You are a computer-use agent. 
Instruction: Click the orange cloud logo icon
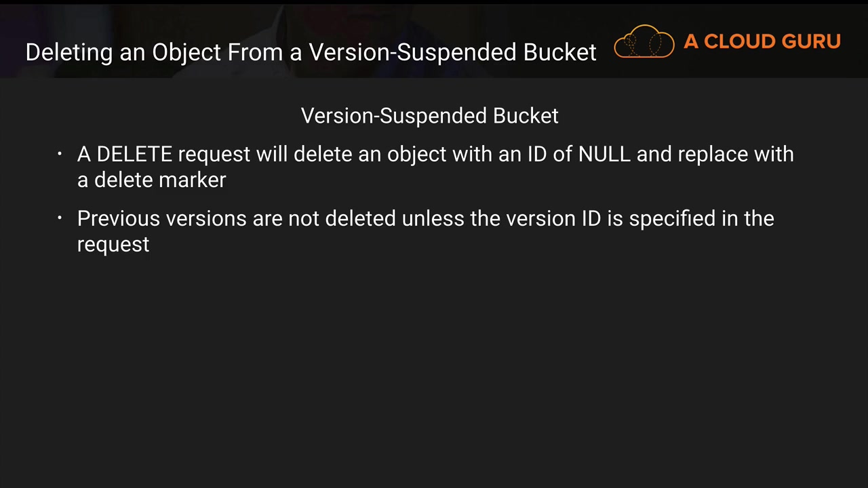coord(644,42)
